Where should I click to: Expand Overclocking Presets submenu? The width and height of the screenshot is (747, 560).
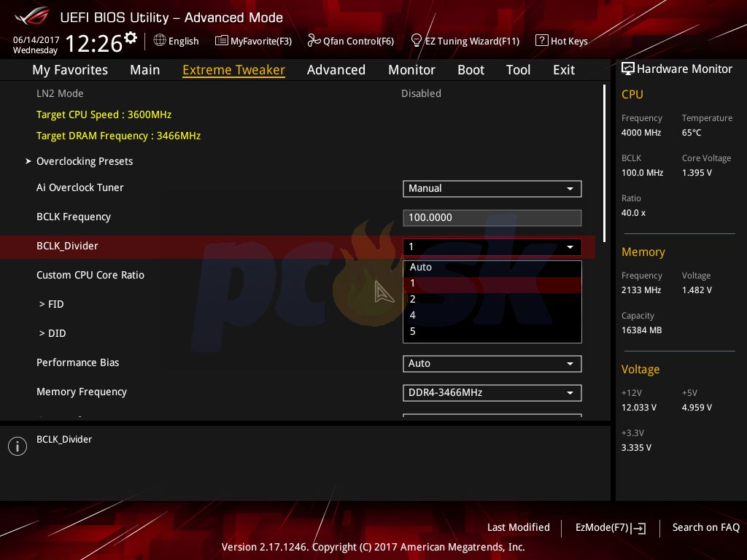85,161
